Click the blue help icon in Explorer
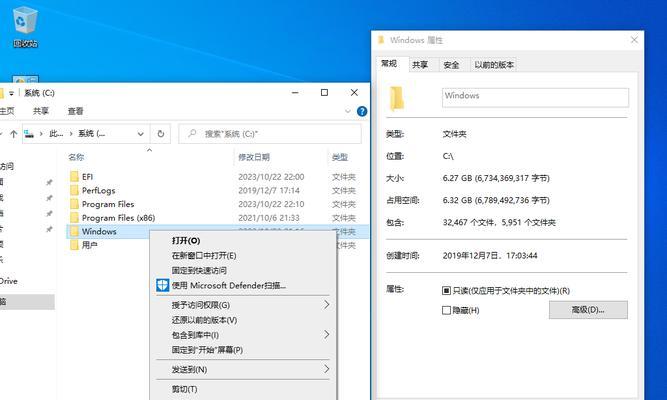The width and height of the screenshot is (667, 400). point(362,111)
